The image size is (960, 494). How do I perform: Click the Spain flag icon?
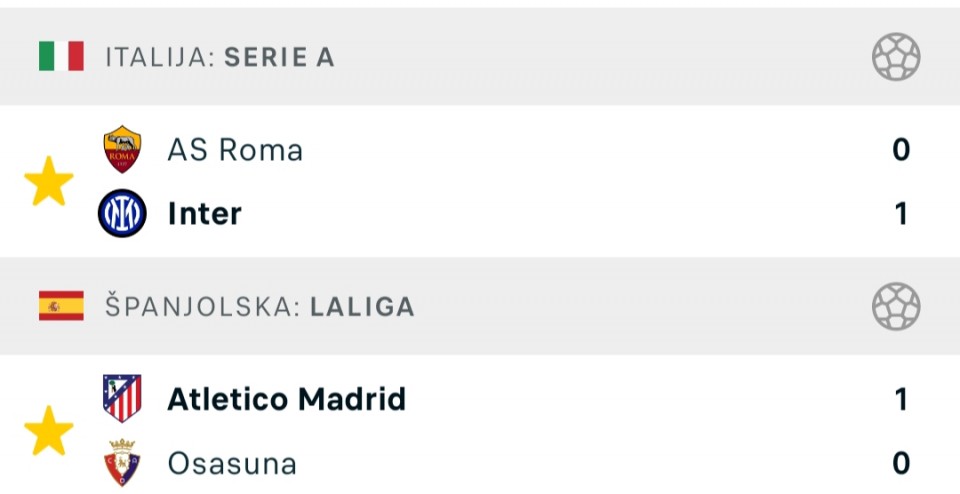[61, 306]
